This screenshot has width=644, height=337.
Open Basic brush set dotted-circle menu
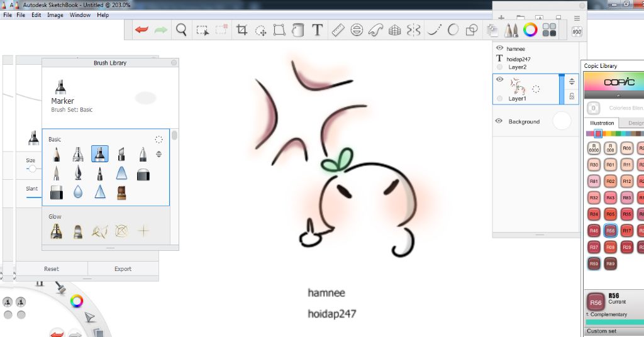[x=158, y=140]
